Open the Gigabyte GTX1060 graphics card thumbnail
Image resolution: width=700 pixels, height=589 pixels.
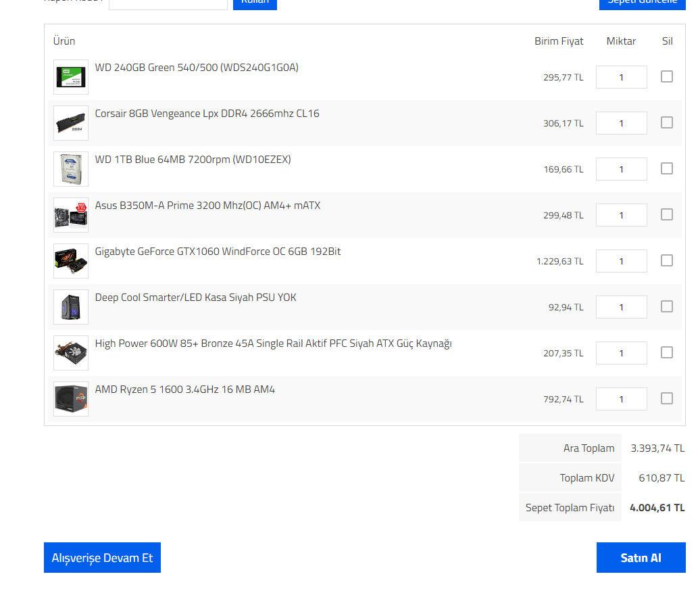(x=70, y=261)
